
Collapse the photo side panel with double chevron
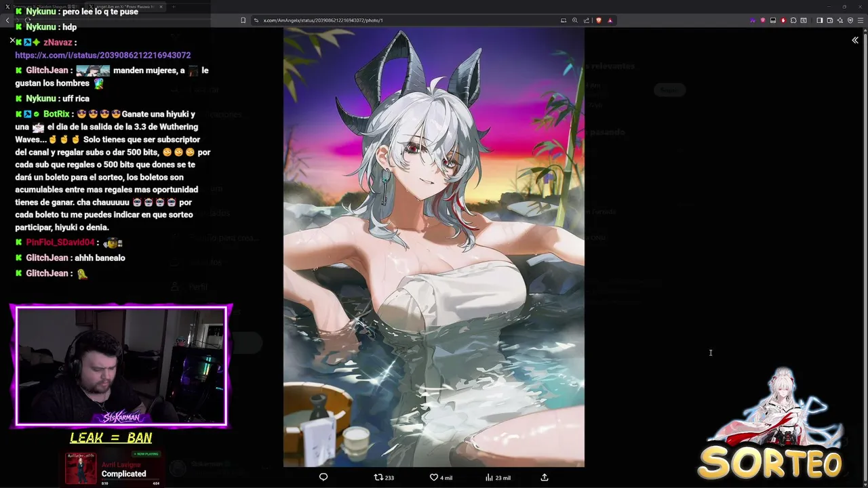[855, 40]
